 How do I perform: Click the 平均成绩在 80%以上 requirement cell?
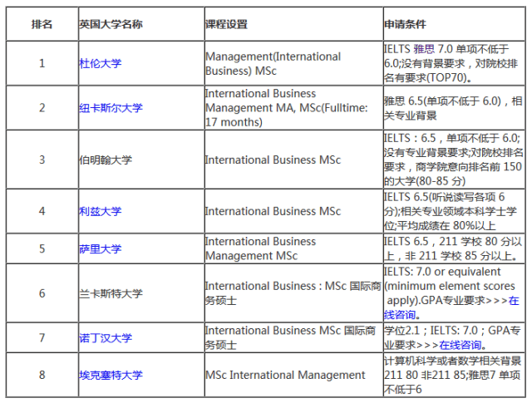455,211
